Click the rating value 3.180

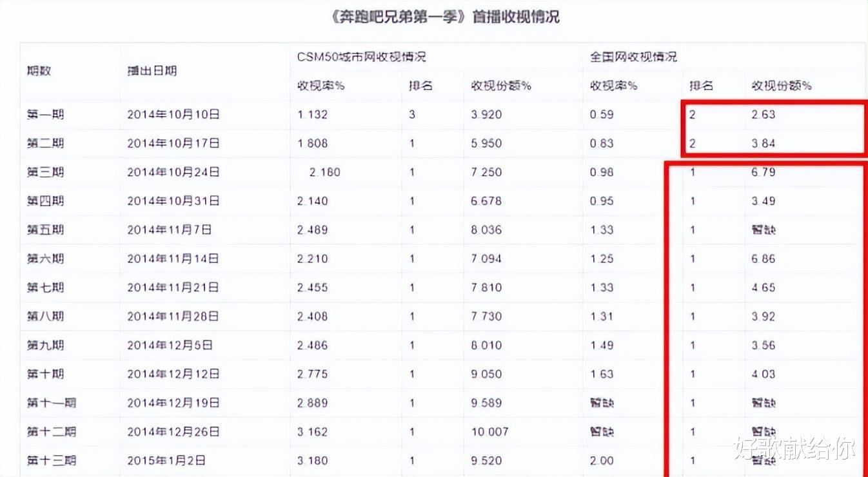coord(313,461)
